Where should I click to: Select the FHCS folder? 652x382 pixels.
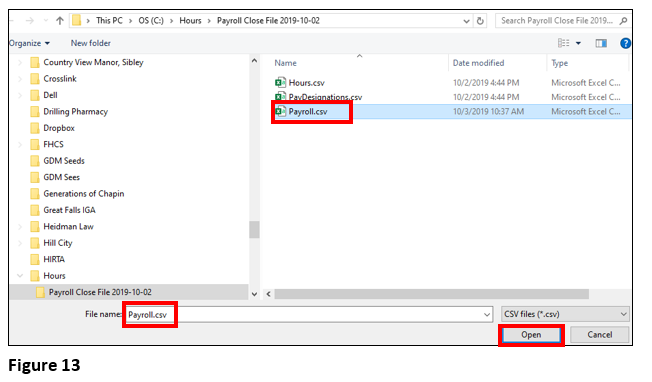53,145
